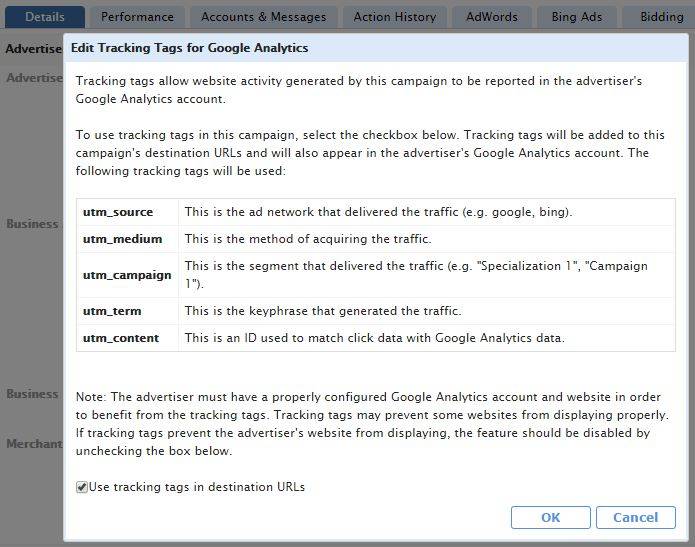Open the Bidding tab

point(659,17)
